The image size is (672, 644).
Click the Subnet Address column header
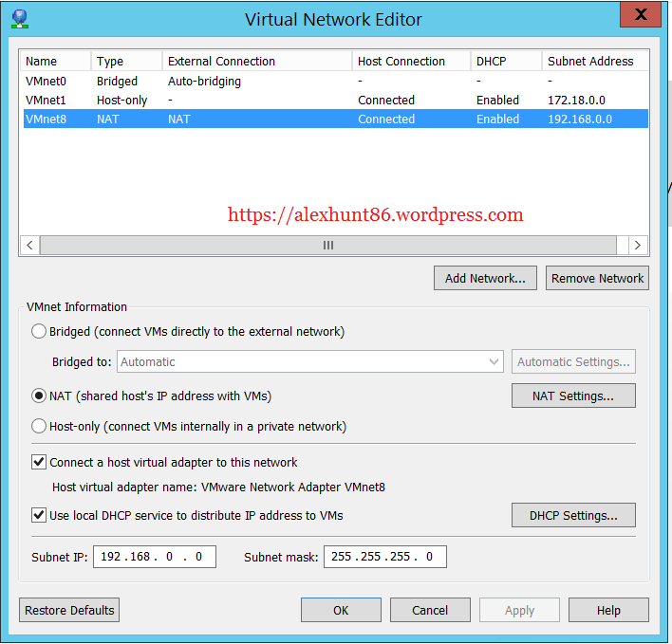click(596, 62)
